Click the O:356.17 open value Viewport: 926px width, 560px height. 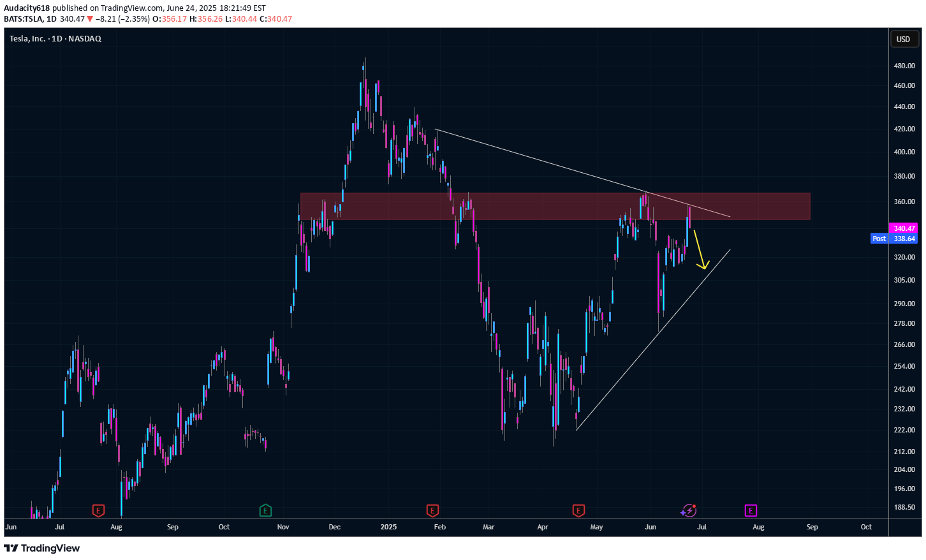click(x=170, y=19)
